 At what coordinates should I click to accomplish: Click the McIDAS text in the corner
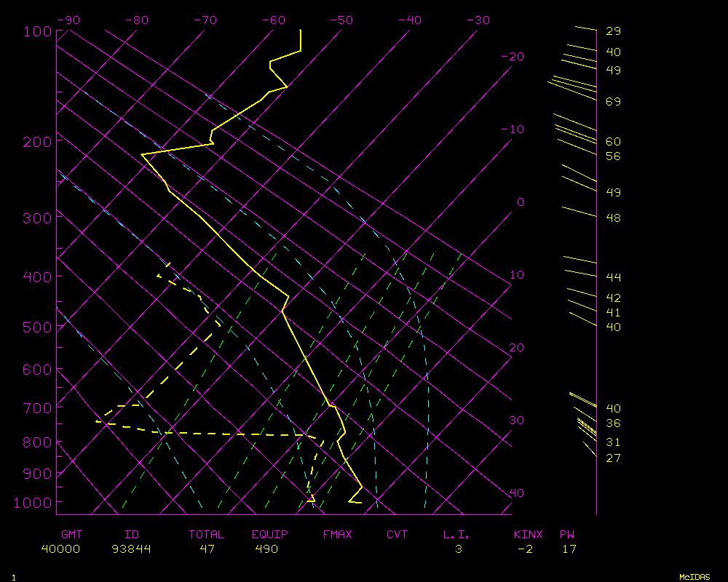[695, 576]
